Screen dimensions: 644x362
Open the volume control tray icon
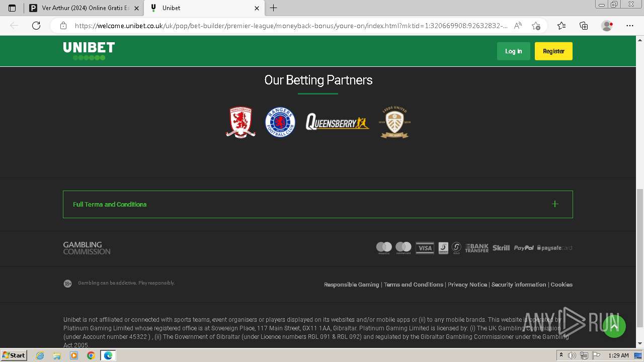pos(572,355)
